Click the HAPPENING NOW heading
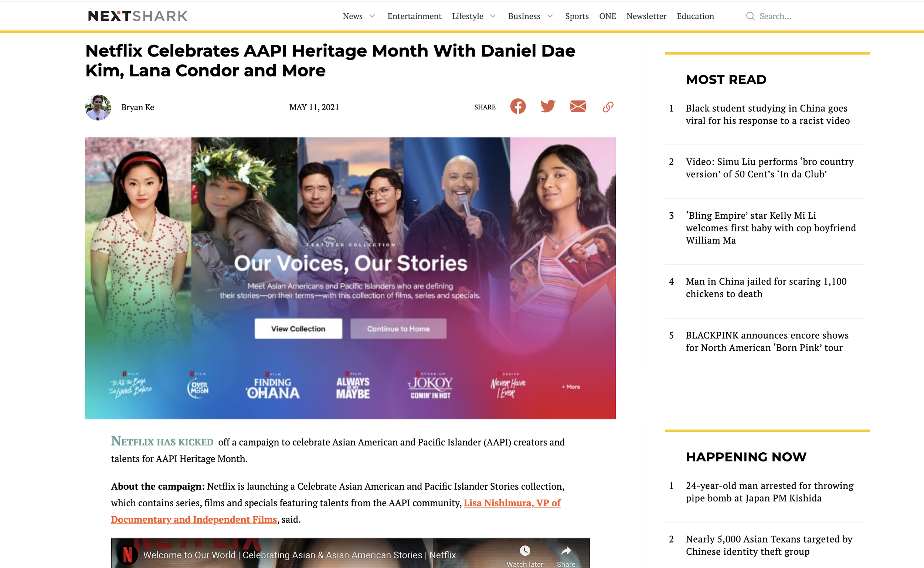This screenshot has width=924, height=568. point(746,457)
